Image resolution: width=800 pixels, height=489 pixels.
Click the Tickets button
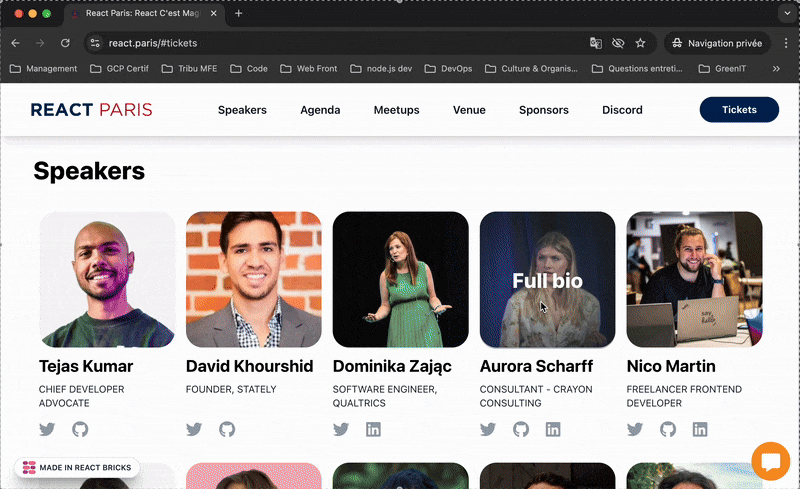739,110
